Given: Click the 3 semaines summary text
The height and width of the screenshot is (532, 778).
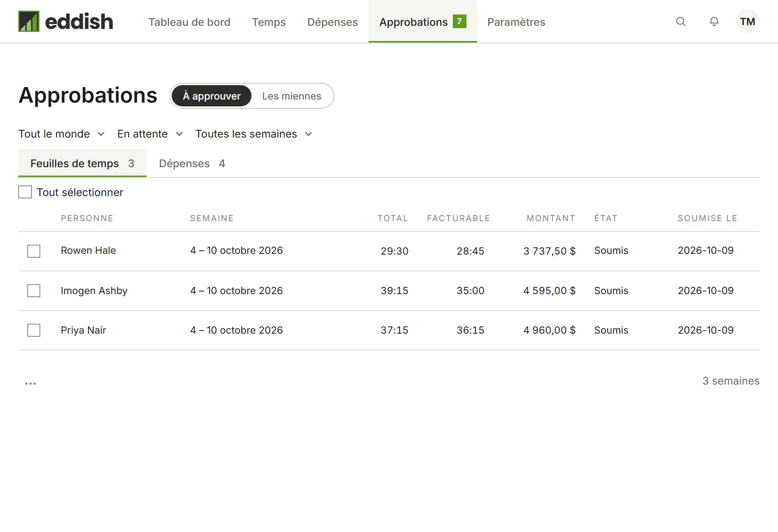Looking at the screenshot, I should tap(731, 381).
